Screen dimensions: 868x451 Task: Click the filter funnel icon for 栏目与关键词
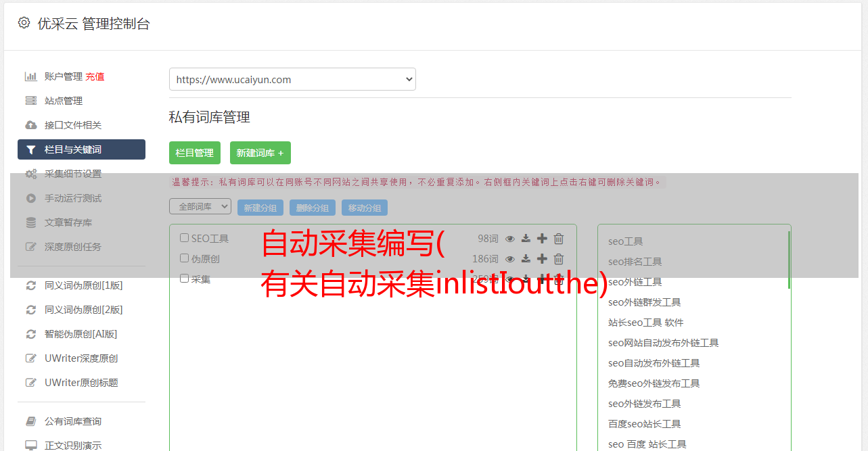click(30, 149)
